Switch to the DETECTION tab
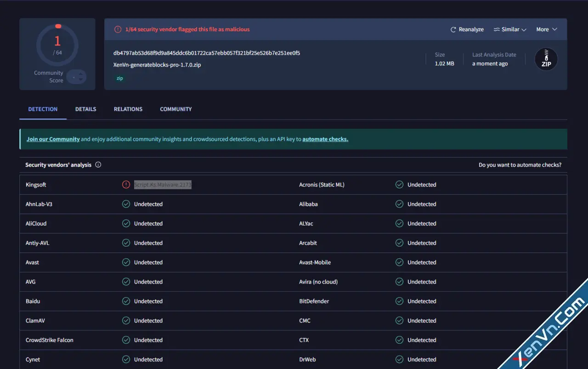The height and width of the screenshot is (369, 588). [43, 109]
